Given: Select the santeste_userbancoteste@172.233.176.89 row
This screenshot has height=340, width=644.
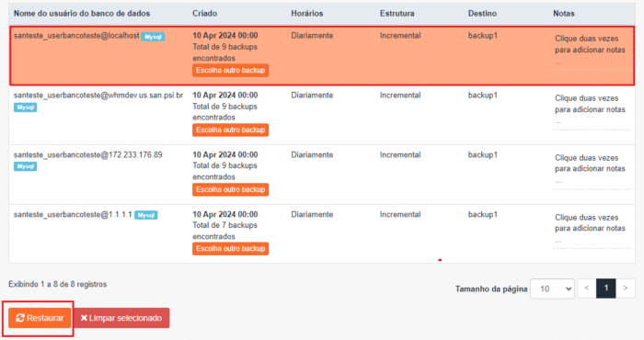Looking at the screenshot, I should [322, 175].
